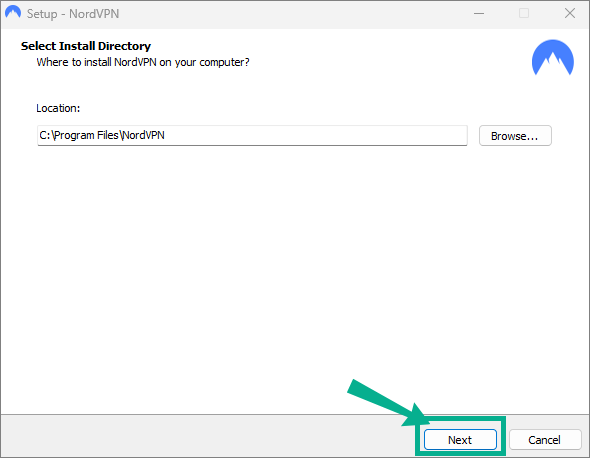Minimize the NordVPN Setup window
590x458 pixels.
(479, 14)
